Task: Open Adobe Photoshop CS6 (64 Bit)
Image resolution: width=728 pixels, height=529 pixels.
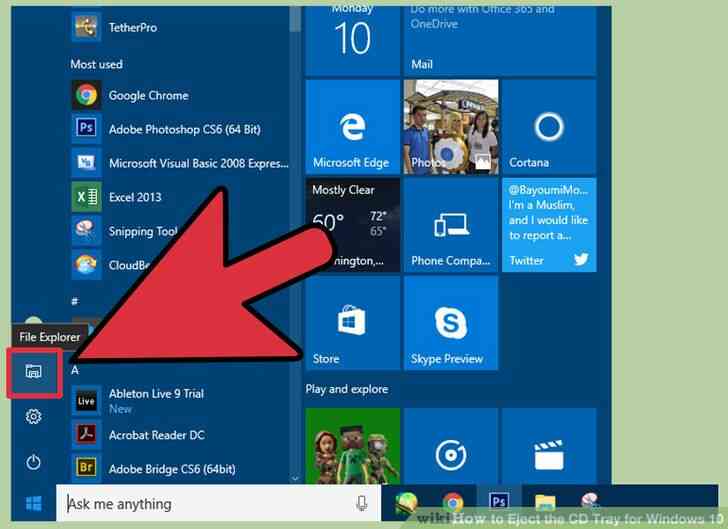Action: tap(180, 129)
